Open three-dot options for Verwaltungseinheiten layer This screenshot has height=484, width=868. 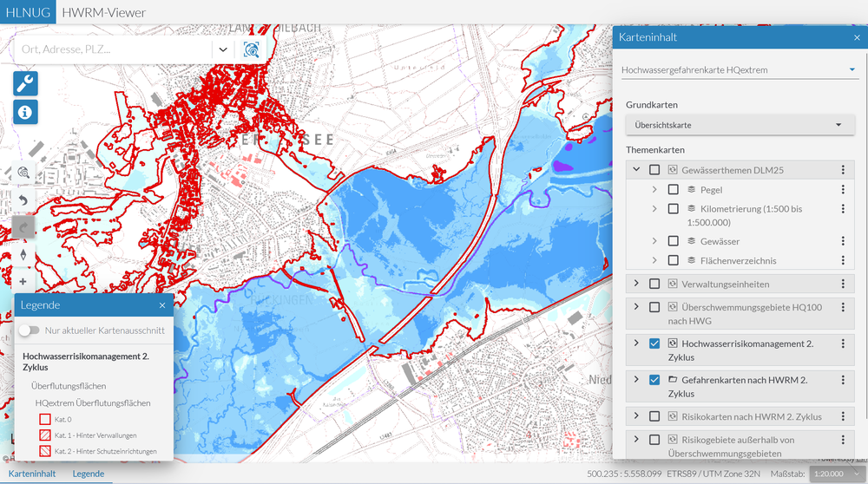pos(842,284)
